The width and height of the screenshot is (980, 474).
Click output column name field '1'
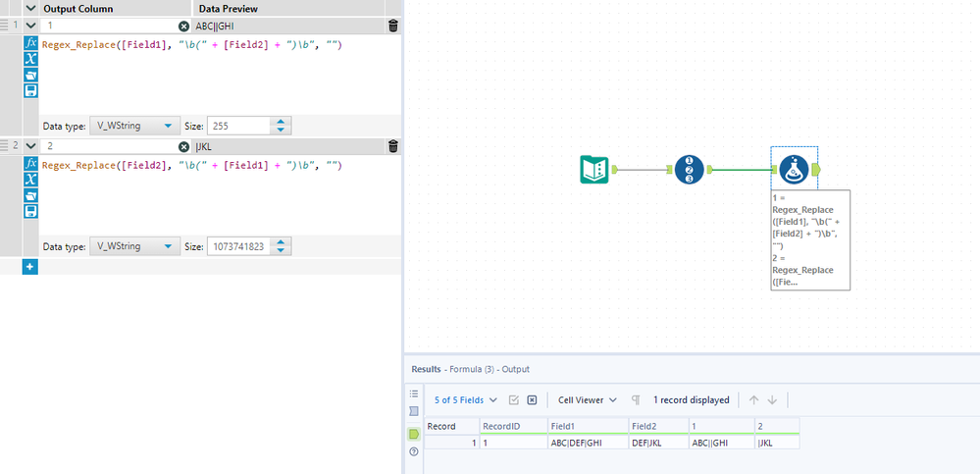coord(110,26)
